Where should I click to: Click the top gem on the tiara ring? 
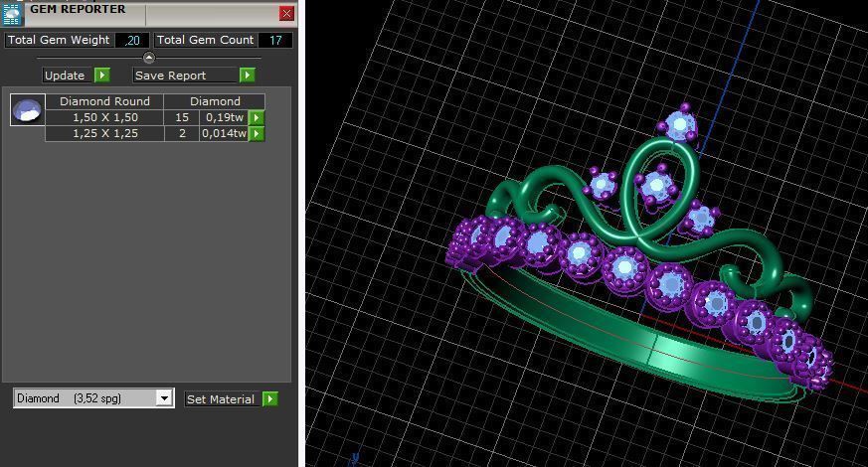tap(680, 125)
